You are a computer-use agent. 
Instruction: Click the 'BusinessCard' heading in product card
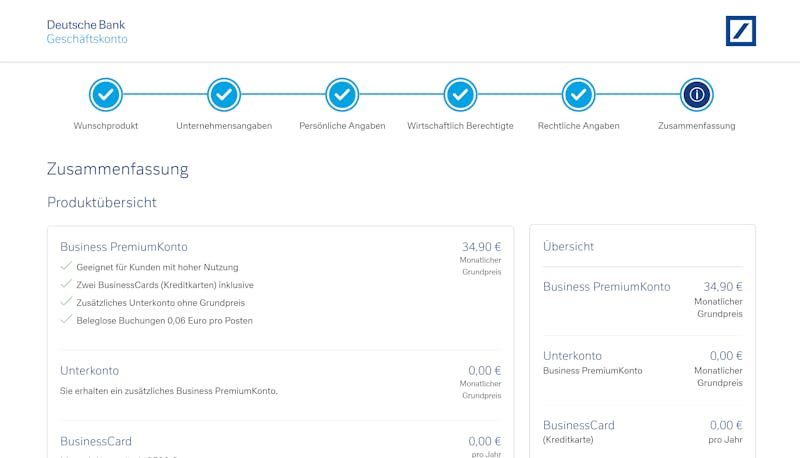pyautogui.click(x=96, y=441)
